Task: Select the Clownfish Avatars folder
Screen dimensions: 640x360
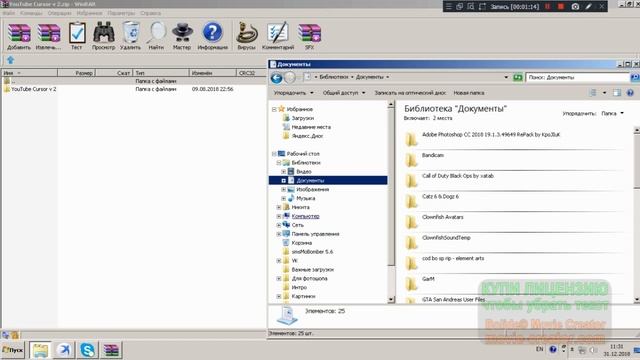Action: point(442,217)
